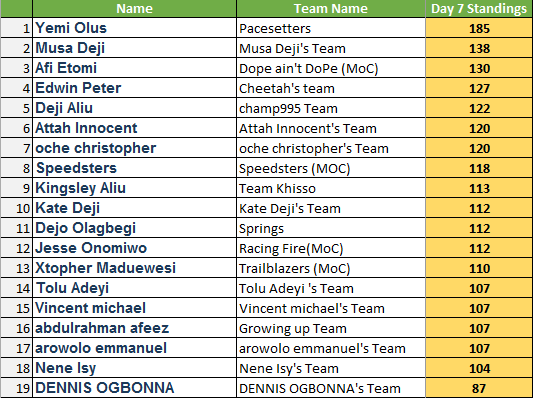Select the Xtopher Maduewesi name cell
The width and height of the screenshot is (533, 398).
point(134,268)
